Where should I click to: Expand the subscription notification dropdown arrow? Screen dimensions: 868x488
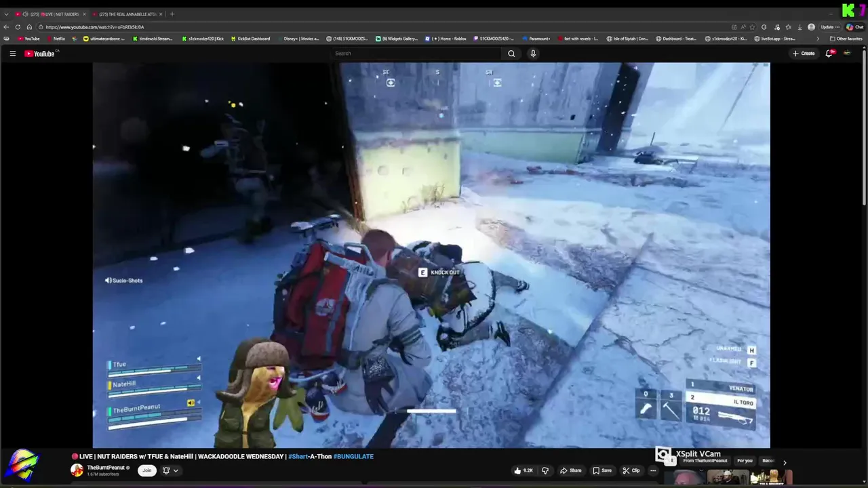click(176, 470)
